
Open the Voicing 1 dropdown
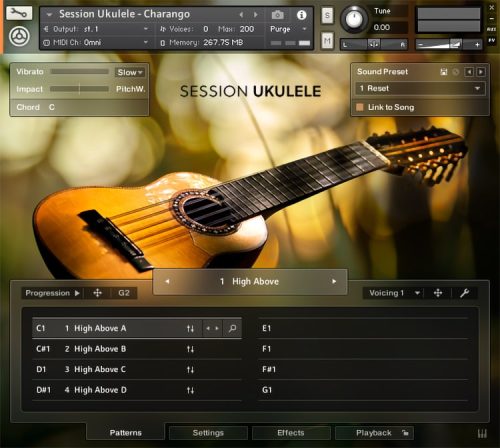pyautogui.click(x=394, y=293)
